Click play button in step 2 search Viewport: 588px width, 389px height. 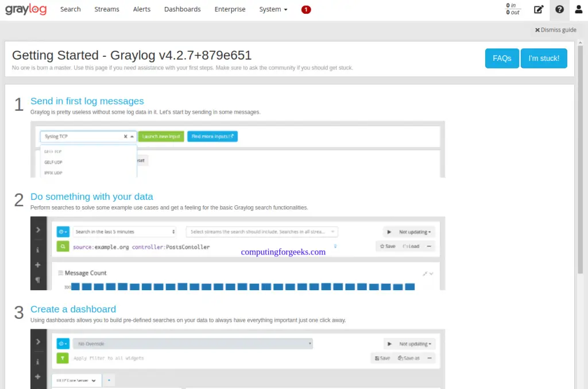click(389, 232)
